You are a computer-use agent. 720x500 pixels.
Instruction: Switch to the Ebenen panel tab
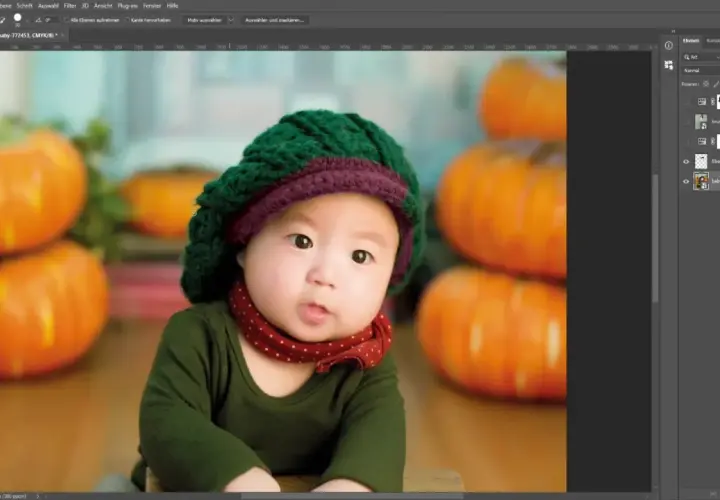point(691,40)
